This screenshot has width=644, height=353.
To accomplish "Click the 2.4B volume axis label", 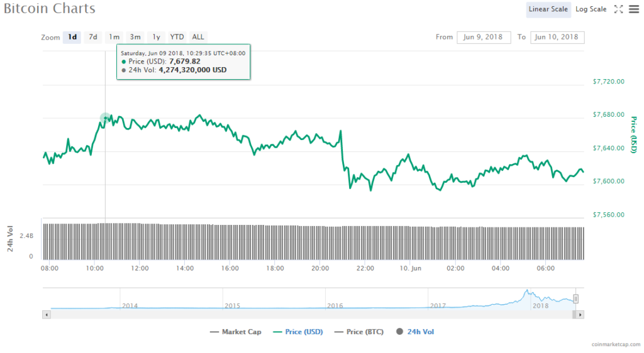I will (x=26, y=236).
